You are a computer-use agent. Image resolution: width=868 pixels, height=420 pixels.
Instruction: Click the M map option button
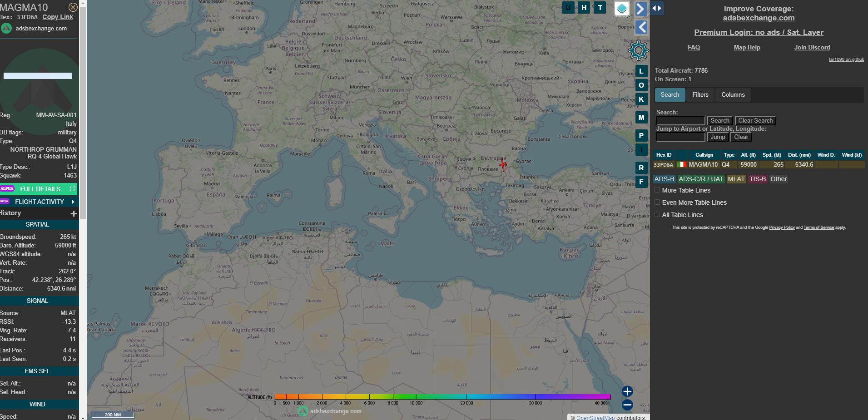tap(641, 118)
